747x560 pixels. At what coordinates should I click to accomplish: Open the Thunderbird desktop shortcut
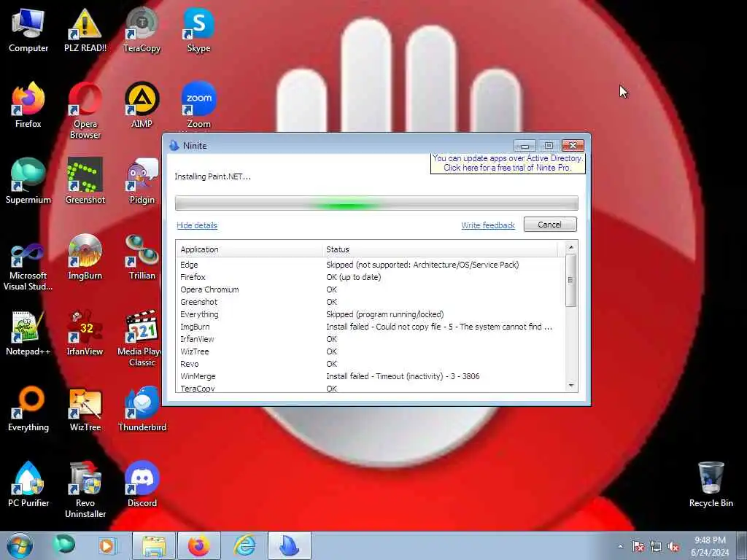[142, 408]
